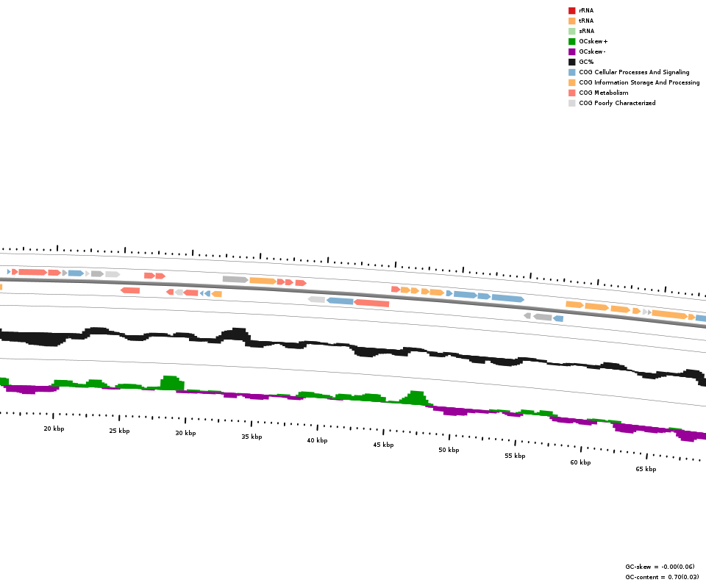Click the gray COG Poorly Characterized swatch
This screenshot has width=706, height=588.
[572, 103]
